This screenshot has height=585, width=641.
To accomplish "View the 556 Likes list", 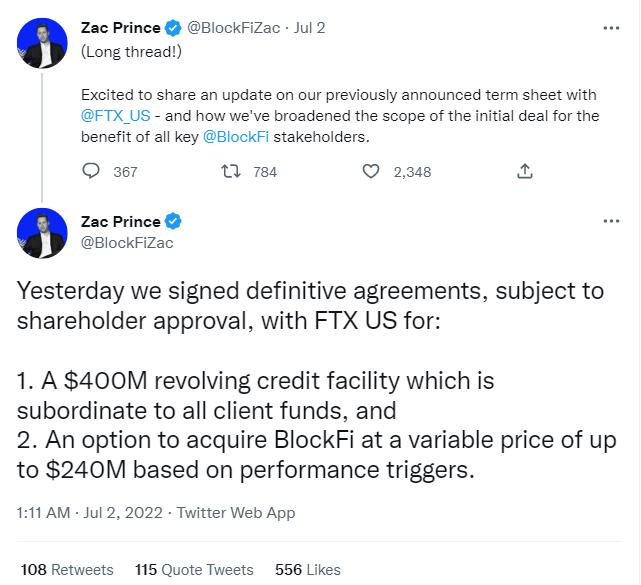I will point(308,569).
